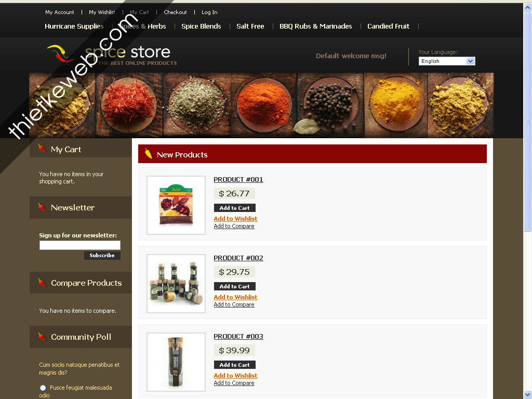This screenshot has height=399, width=532.
Task: Click the $ 29.75 price
Action: 234,272
